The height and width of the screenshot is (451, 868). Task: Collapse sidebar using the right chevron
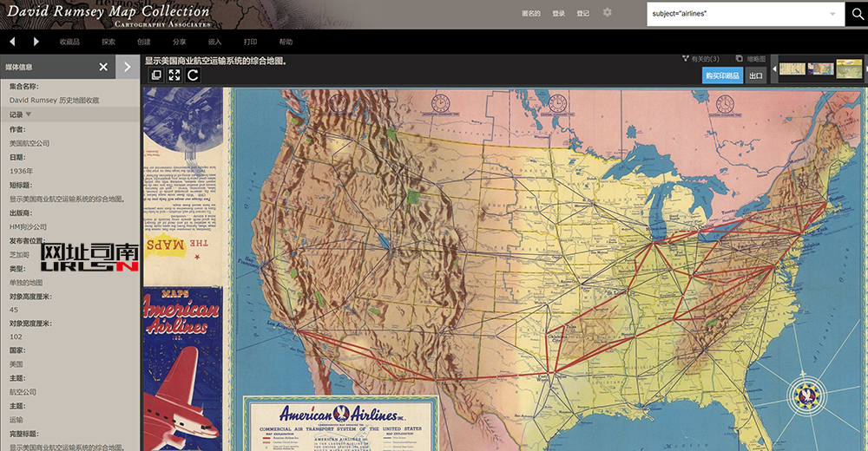click(128, 67)
